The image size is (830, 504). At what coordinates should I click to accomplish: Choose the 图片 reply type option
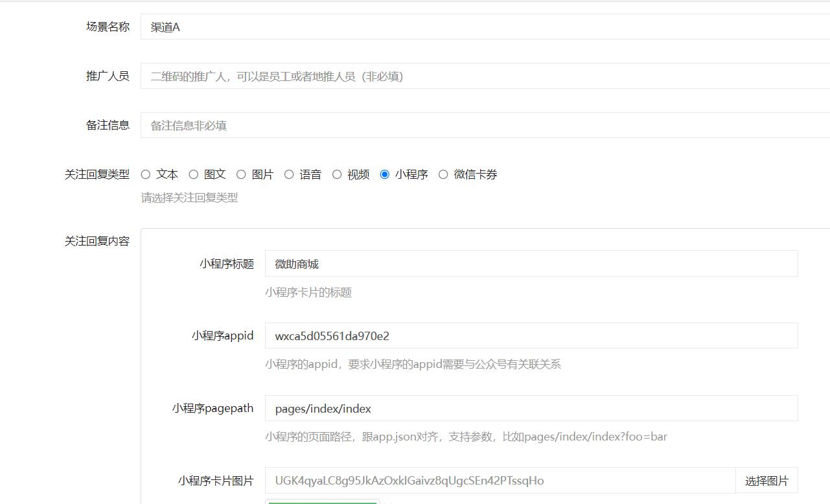[x=241, y=174]
